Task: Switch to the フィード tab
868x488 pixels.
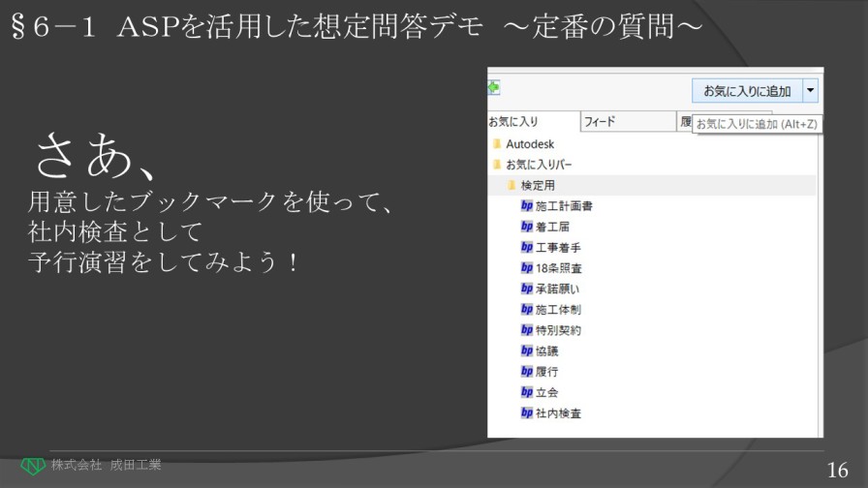Action: pos(600,122)
